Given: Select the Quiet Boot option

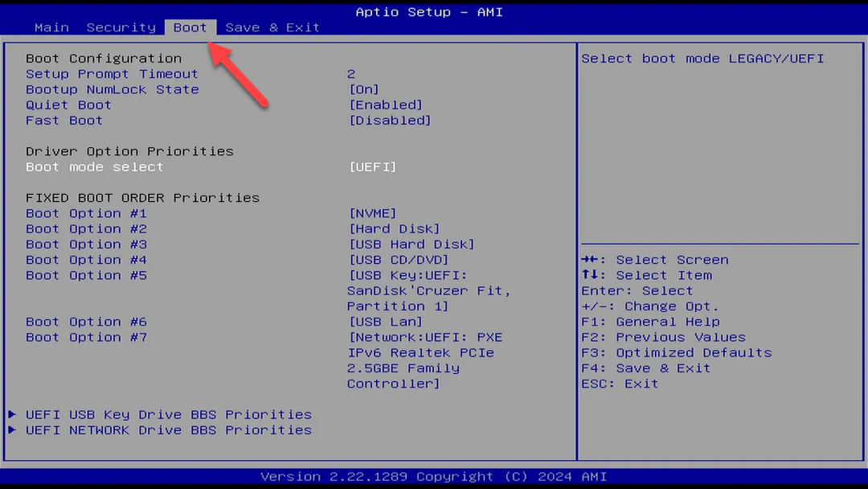Looking at the screenshot, I should (x=68, y=105).
